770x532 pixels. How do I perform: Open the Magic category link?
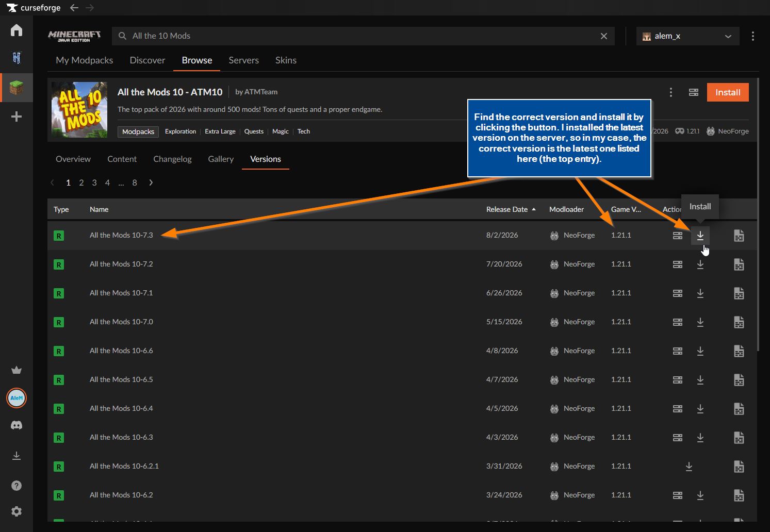pos(281,131)
